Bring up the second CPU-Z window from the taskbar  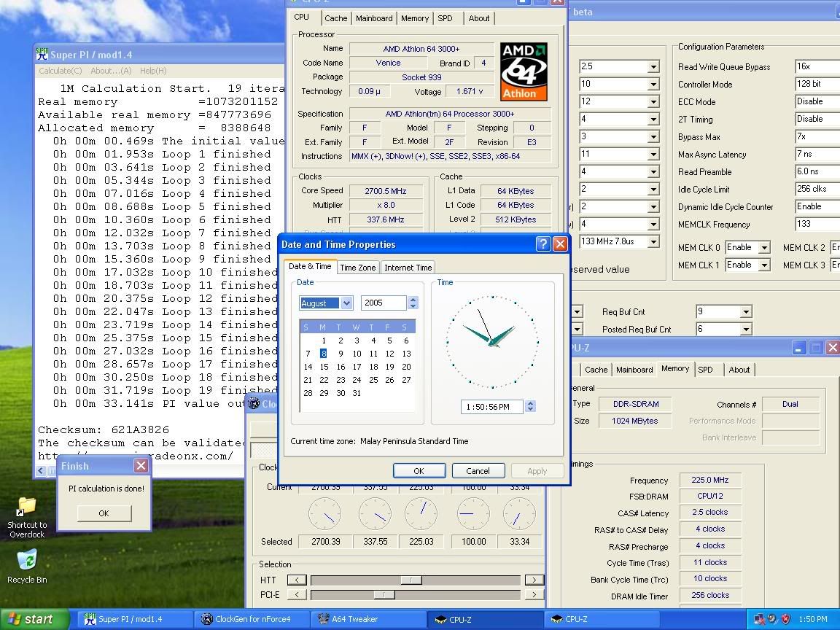[601, 619]
